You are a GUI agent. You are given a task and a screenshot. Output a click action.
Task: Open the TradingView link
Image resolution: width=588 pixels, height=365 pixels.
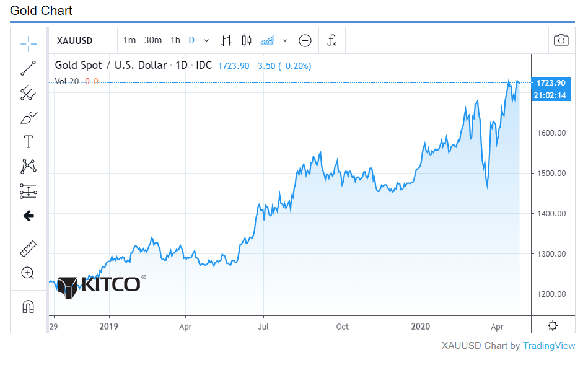pyautogui.click(x=548, y=346)
